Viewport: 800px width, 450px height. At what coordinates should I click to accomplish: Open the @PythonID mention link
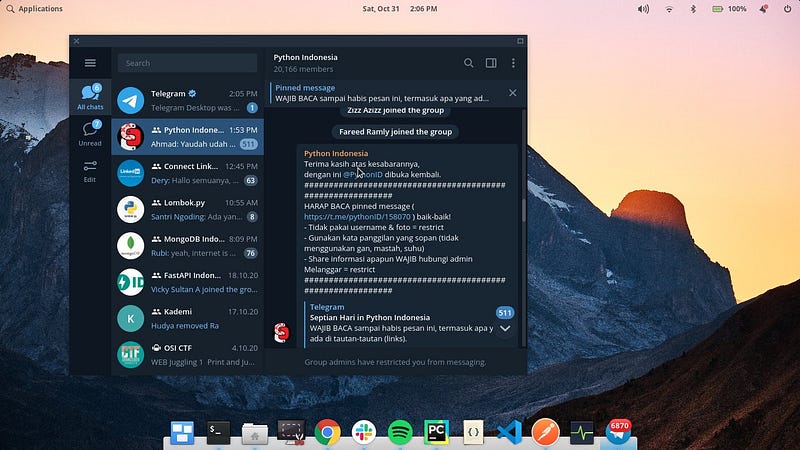tap(363, 174)
